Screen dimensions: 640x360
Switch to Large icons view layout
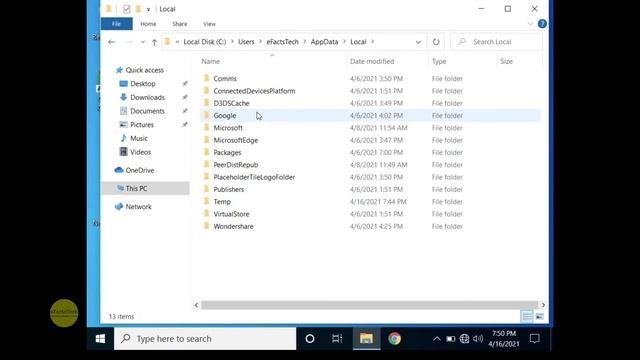(539, 316)
